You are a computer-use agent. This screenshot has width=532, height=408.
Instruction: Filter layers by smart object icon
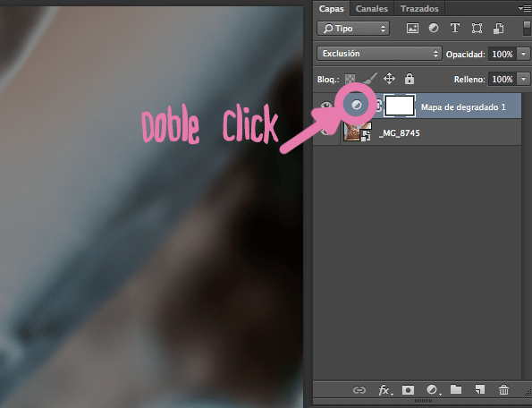coord(498,28)
